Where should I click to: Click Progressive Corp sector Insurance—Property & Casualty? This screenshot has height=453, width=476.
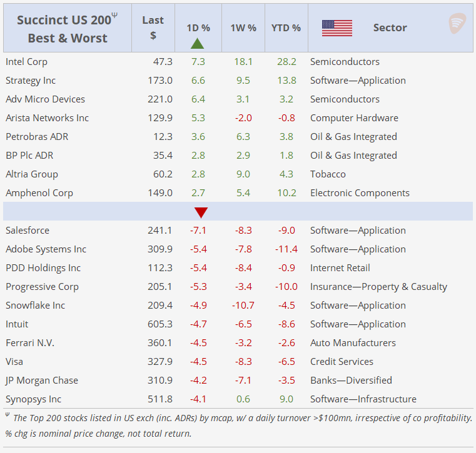pyautogui.click(x=378, y=287)
